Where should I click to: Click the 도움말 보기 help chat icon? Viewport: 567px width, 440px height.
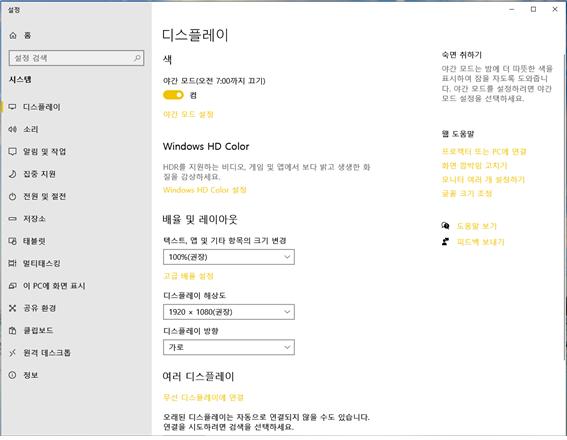(x=446, y=226)
